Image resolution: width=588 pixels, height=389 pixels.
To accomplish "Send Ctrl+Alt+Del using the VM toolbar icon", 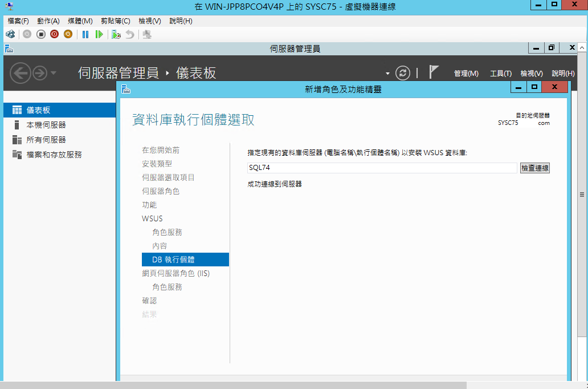I will [x=10, y=35].
